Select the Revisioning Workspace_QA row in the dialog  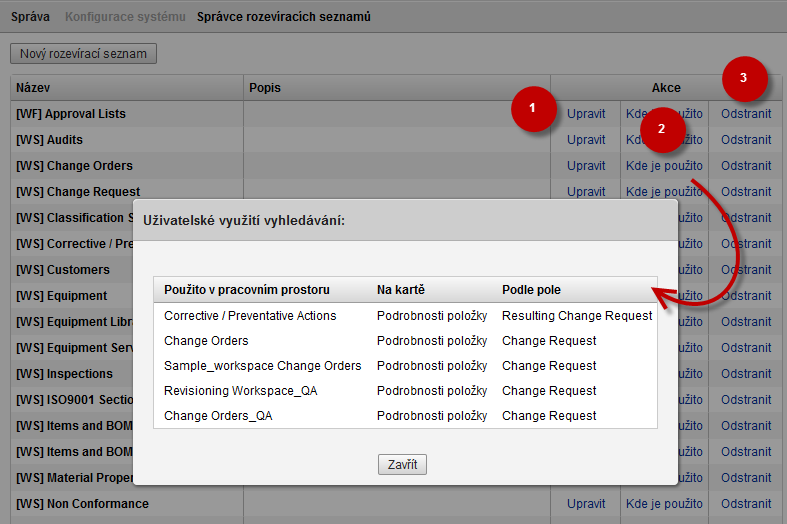click(x=240, y=391)
